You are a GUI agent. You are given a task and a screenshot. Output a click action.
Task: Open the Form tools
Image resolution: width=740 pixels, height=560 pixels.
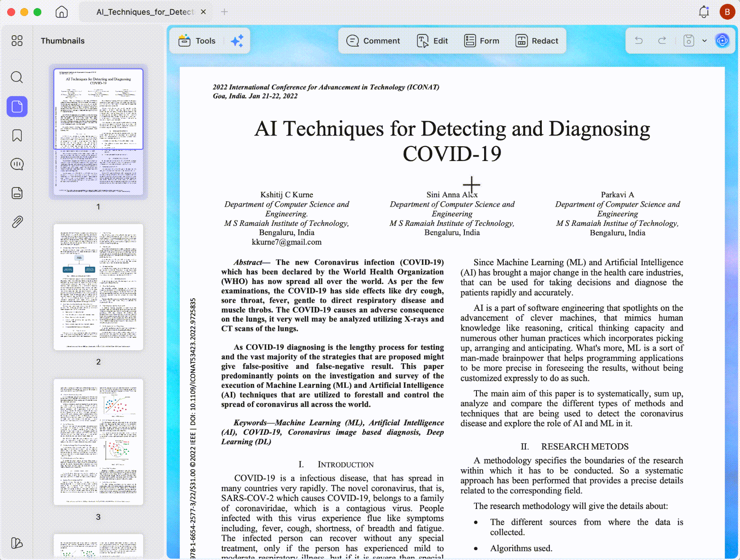(x=481, y=41)
